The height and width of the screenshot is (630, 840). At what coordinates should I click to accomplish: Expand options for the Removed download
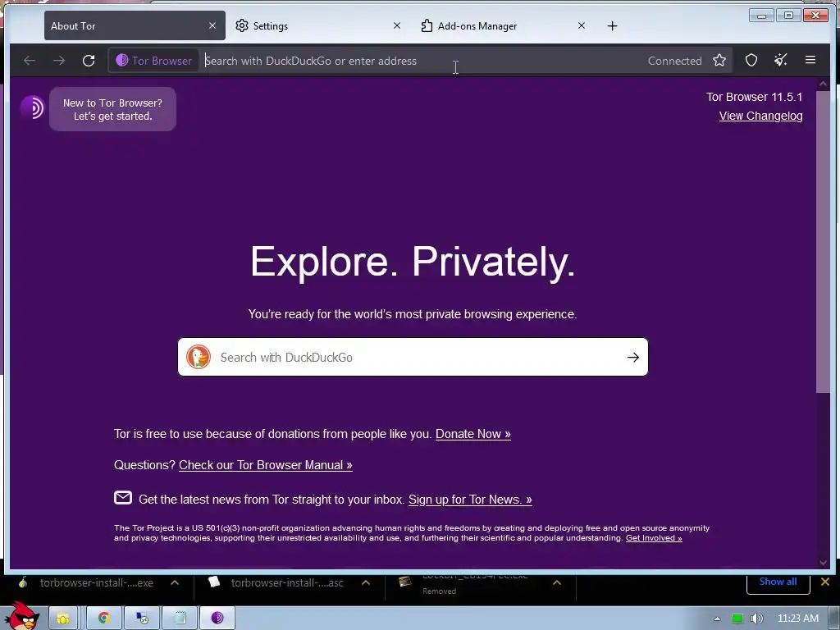click(x=557, y=582)
